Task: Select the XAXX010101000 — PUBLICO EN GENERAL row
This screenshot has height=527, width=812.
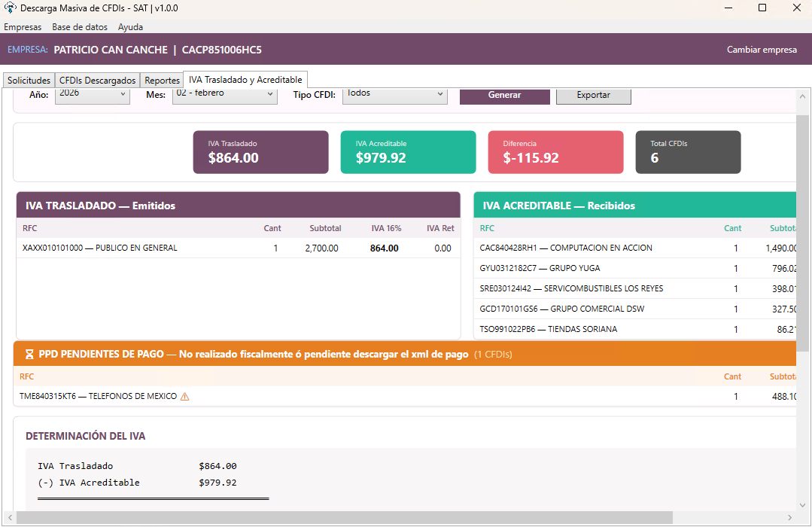Action: coord(239,248)
